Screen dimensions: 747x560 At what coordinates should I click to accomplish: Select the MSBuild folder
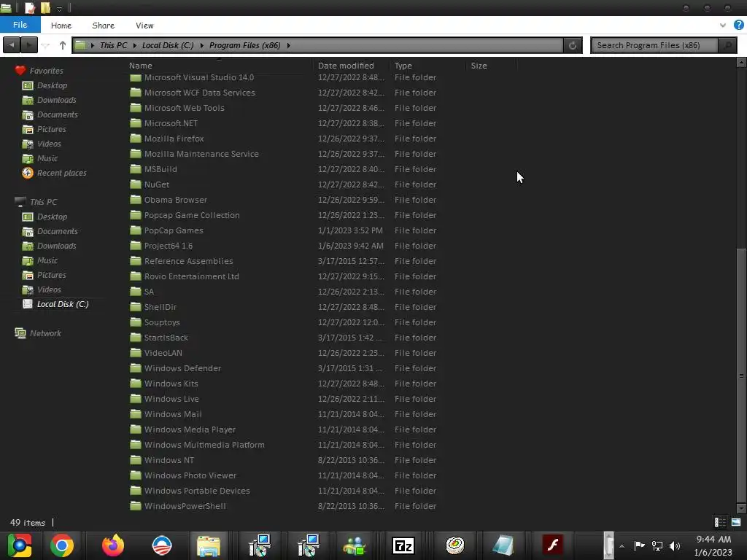[x=160, y=169]
